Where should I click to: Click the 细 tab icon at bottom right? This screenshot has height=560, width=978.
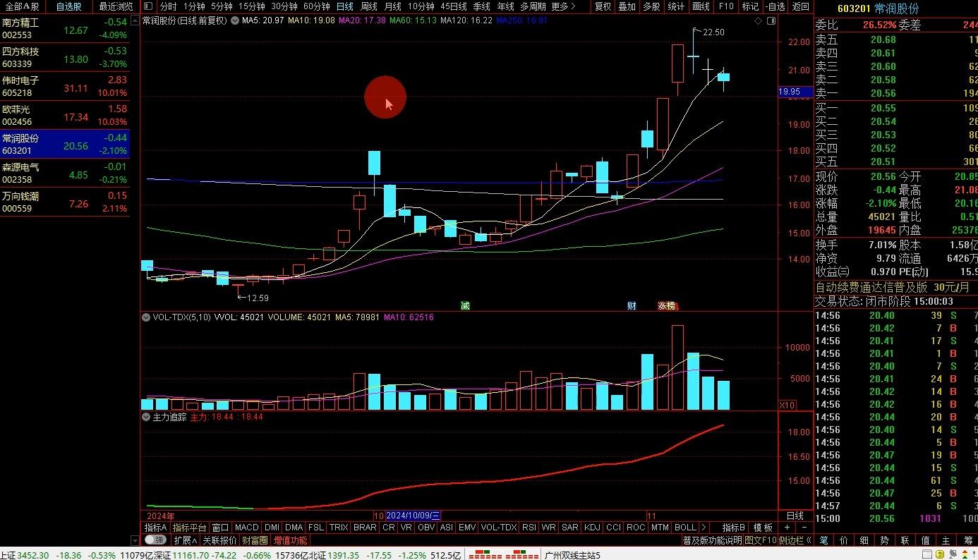coord(864,540)
